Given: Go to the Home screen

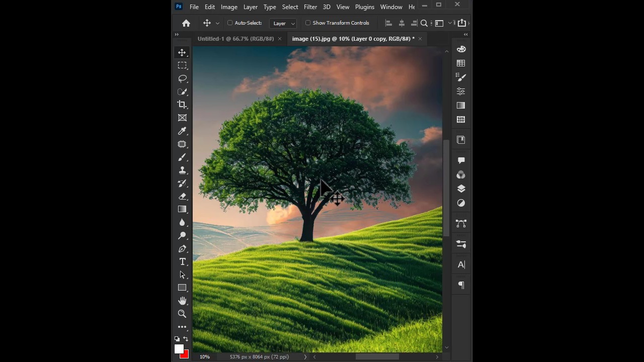Looking at the screenshot, I should coord(186,23).
